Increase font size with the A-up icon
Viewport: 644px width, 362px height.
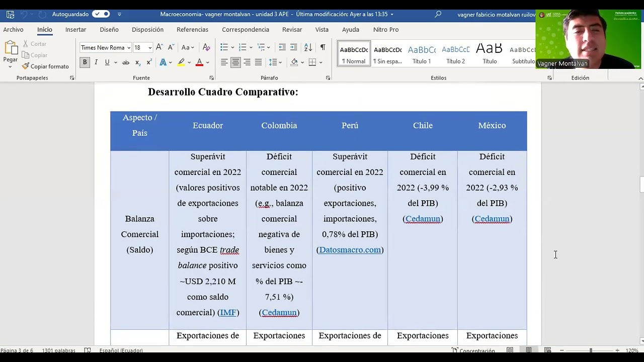(159, 47)
